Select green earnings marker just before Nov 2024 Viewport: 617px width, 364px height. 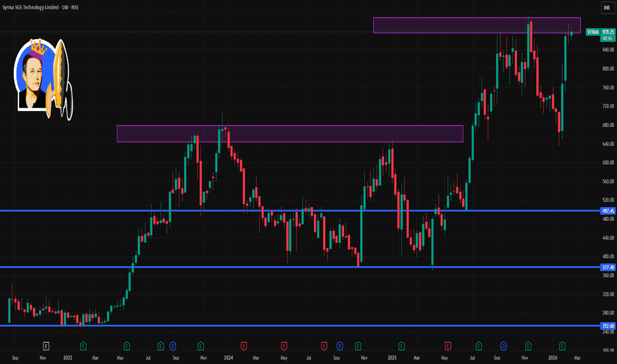click(358, 346)
